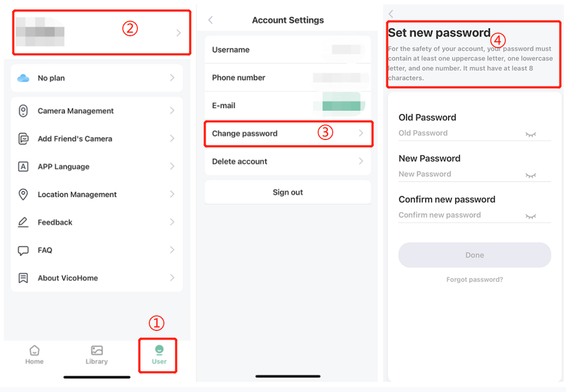The height and width of the screenshot is (392, 566).
Task: Click the FAQ speech bubble icon
Action: click(x=23, y=250)
